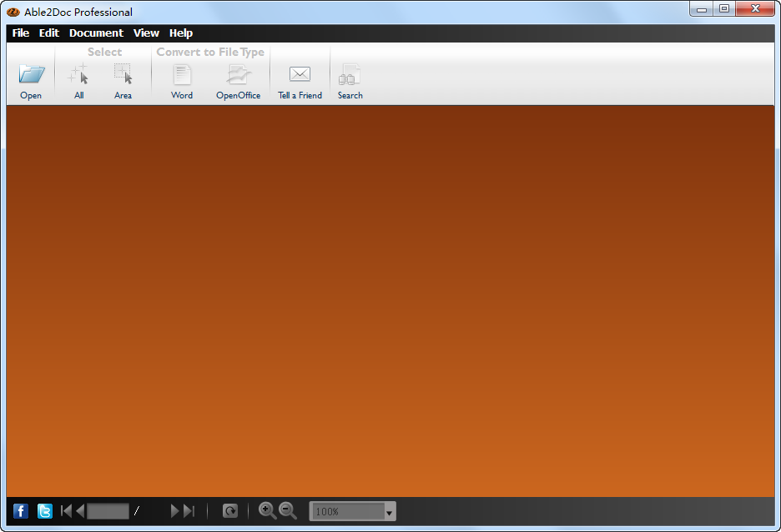Click the 100% zoom level field
Viewport: 781px width, 532px height.
pos(347,512)
